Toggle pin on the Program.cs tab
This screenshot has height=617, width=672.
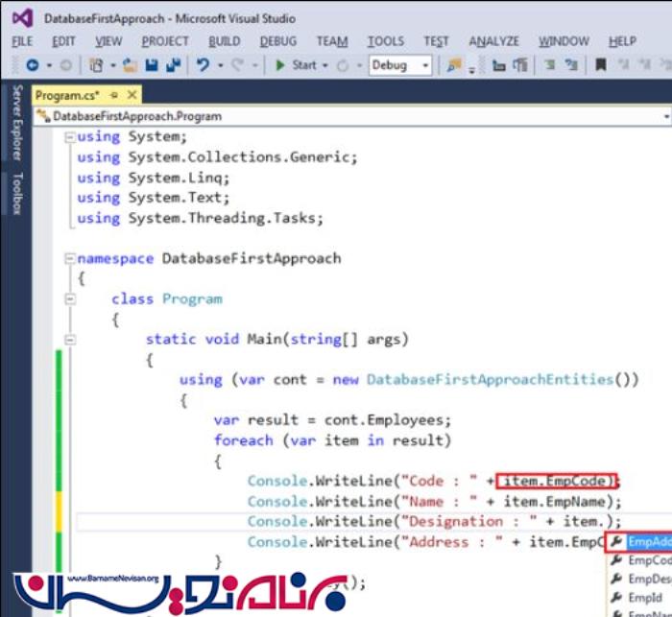point(113,95)
